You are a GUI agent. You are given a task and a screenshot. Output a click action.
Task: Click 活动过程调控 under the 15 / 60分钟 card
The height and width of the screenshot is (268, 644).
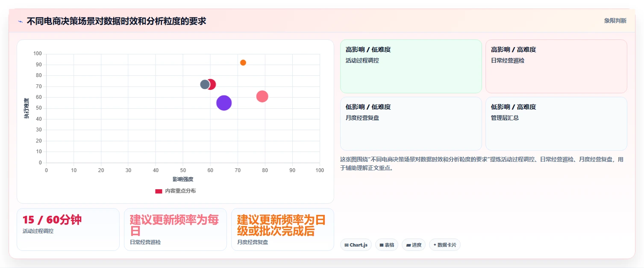click(38, 231)
